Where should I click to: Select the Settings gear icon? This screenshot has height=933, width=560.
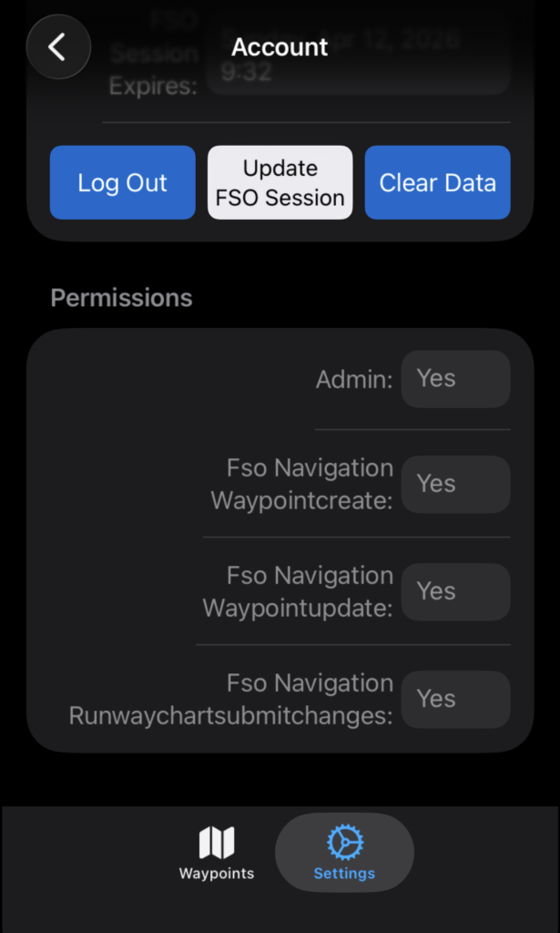click(x=344, y=843)
